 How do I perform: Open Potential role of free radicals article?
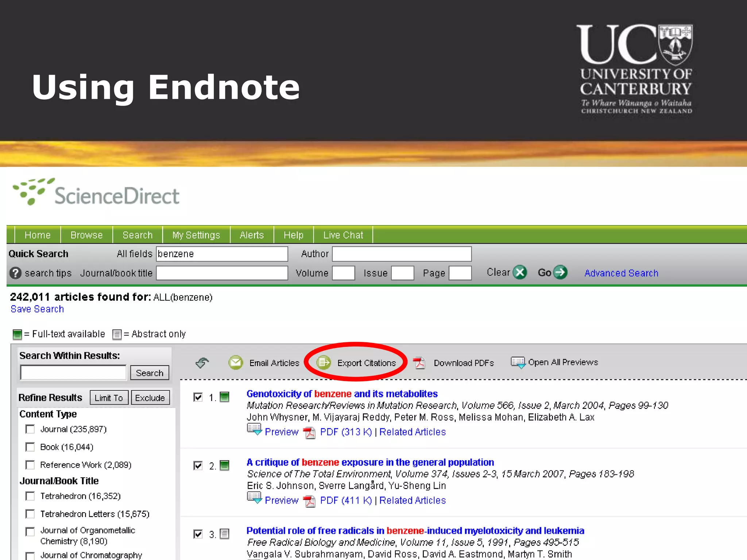[x=415, y=531]
